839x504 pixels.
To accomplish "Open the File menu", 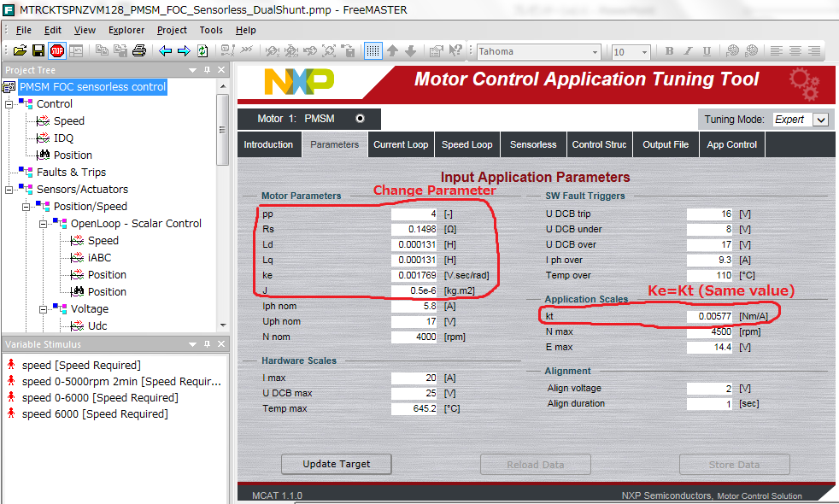I will 24,30.
